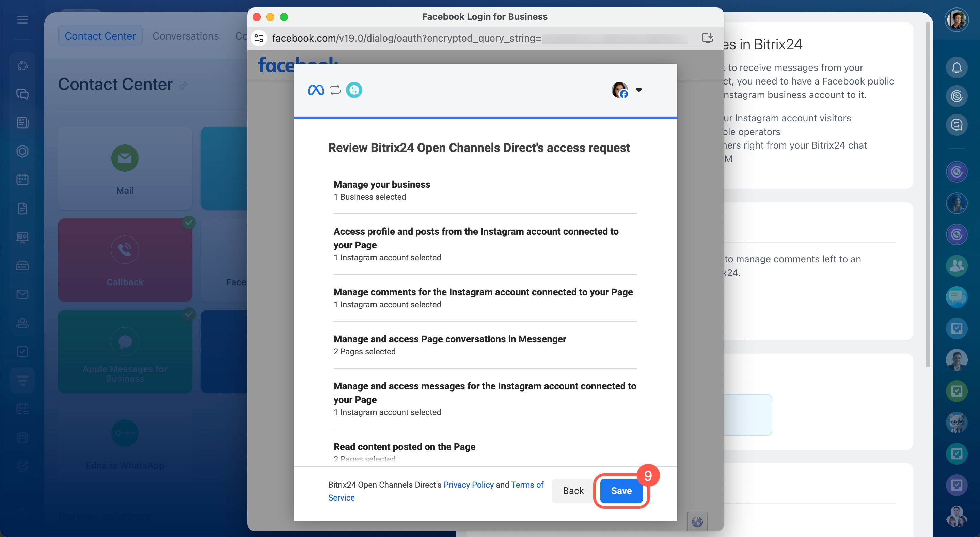Image resolution: width=980 pixels, height=537 pixels.
Task: Click the user profile avatar top right
Action: pos(957,20)
